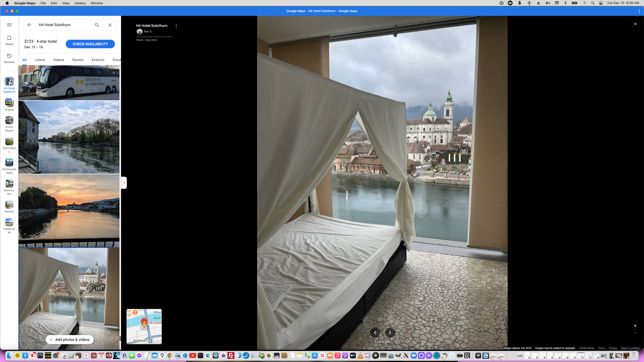Viewport: 644px width, 362px height.
Task: Open the photo's three-dot options menu
Action: [x=176, y=26]
